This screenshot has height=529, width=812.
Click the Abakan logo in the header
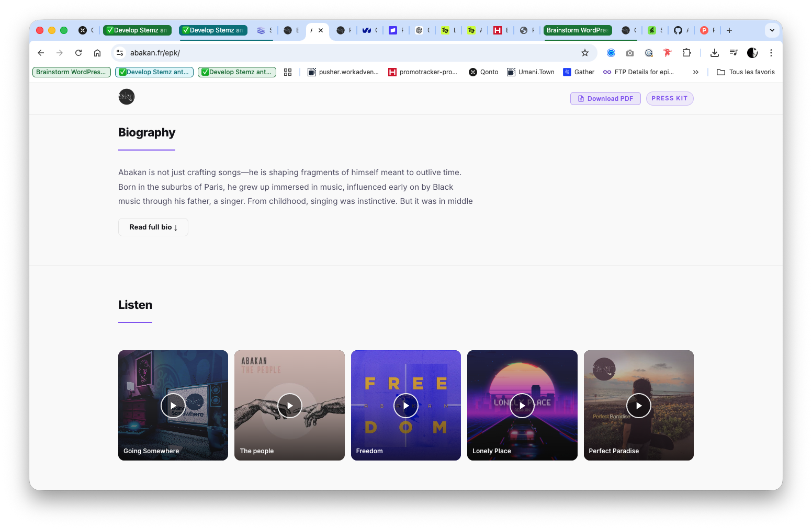(x=127, y=97)
